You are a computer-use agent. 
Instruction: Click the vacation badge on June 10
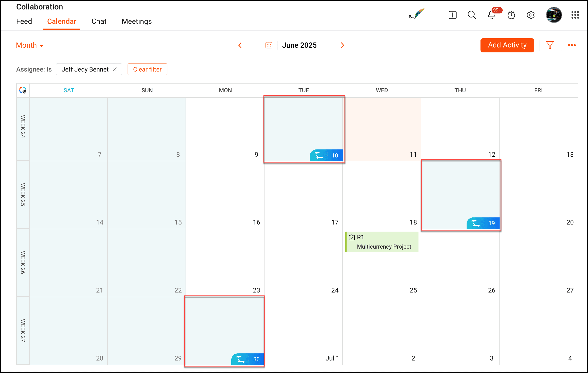click(326, 155)
